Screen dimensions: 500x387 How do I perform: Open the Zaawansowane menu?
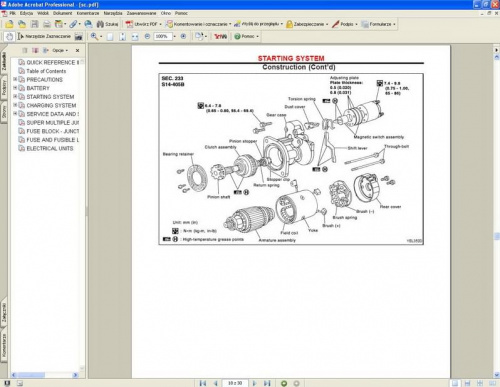141,13
